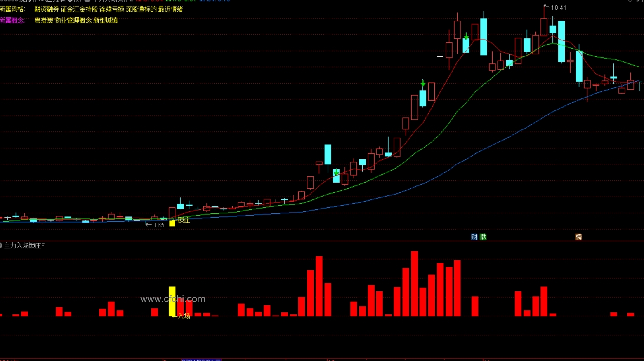This screenshot has height=361, width=644.
Task: Select the yellow 入场 volume bar
Action: point(172,302)
